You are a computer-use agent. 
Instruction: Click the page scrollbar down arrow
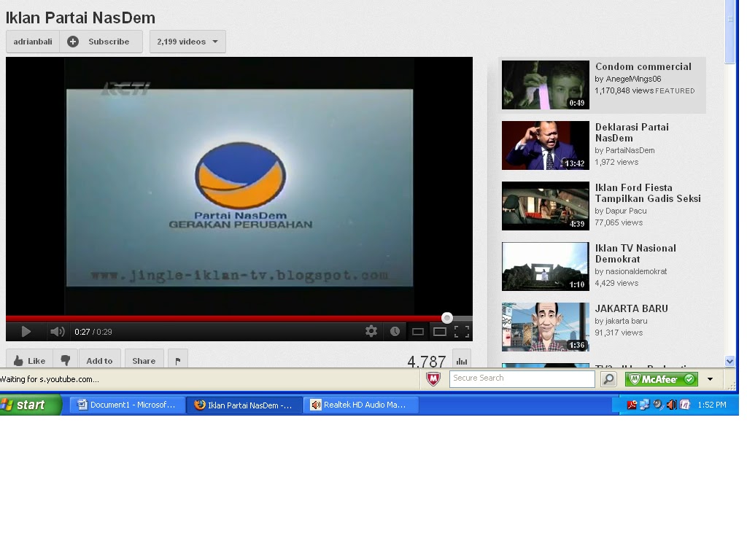click(x=729, y=361)
